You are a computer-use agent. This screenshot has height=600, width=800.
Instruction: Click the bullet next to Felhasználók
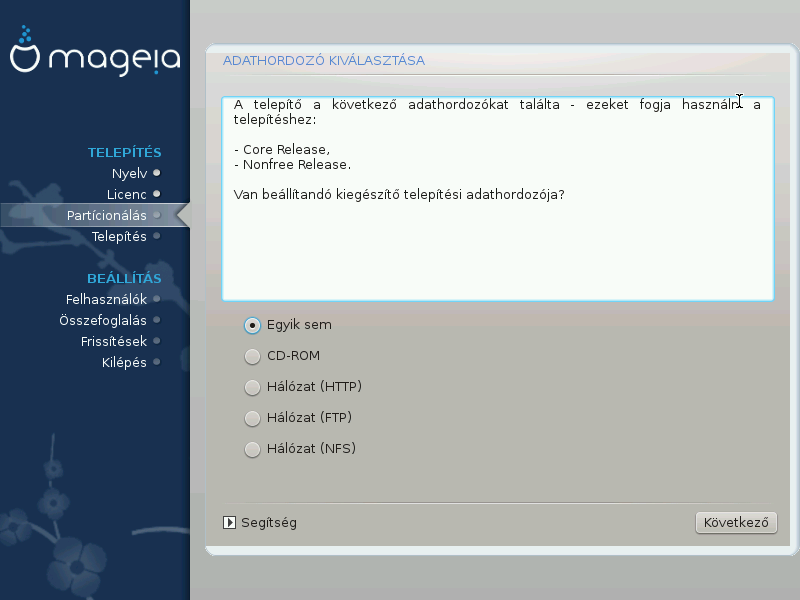coord(157,299)
